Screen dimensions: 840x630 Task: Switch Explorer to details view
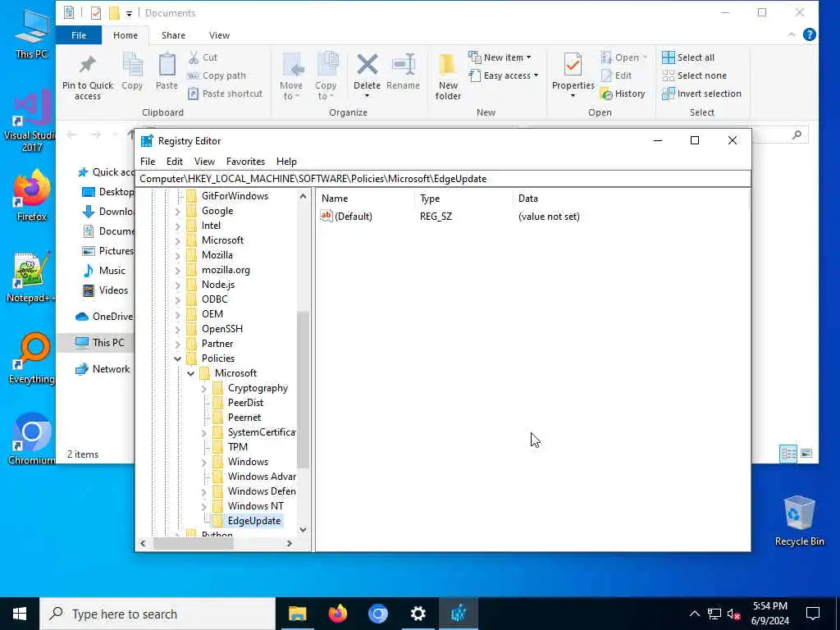pos(788,454)
